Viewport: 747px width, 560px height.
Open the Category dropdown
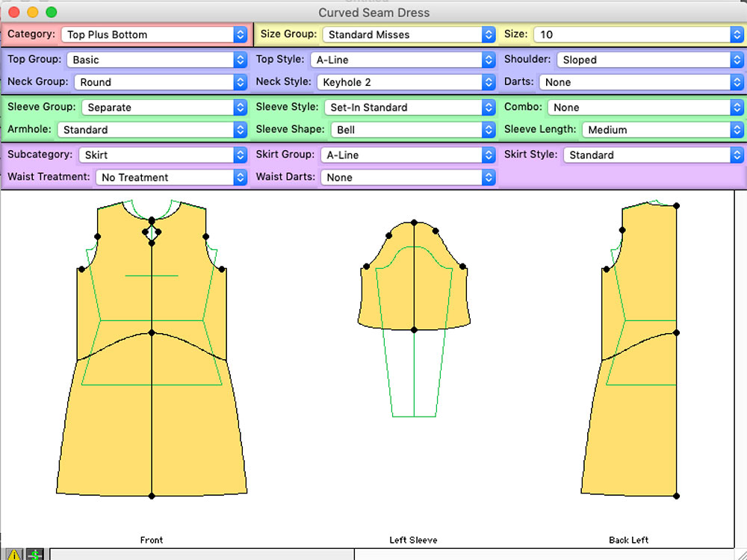[x=154, y=34]
